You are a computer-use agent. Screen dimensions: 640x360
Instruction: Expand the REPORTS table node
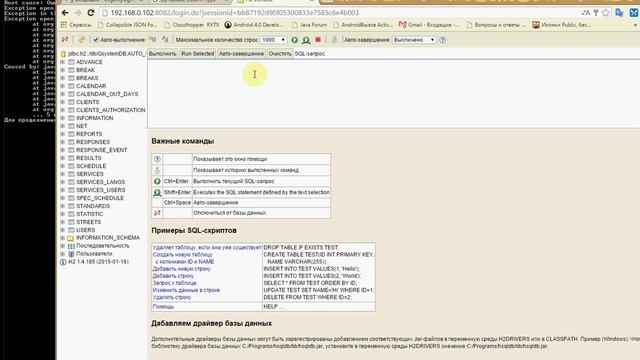coord(62,134)
